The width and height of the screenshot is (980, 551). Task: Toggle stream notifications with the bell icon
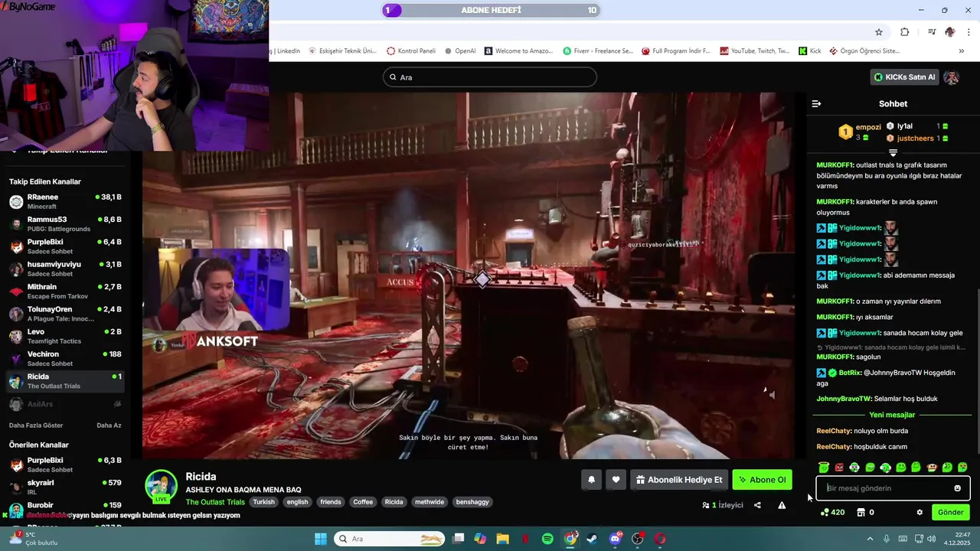[x=591, y=480]
